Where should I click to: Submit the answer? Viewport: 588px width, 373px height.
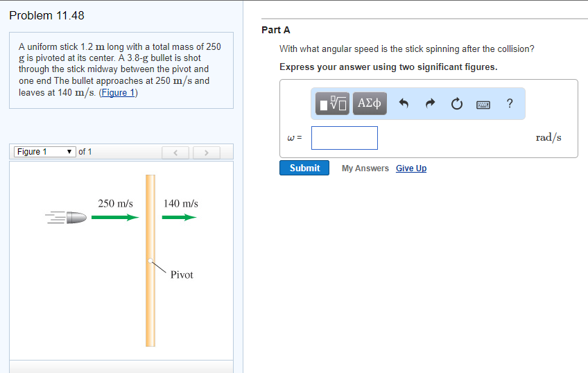click(304, 168)
